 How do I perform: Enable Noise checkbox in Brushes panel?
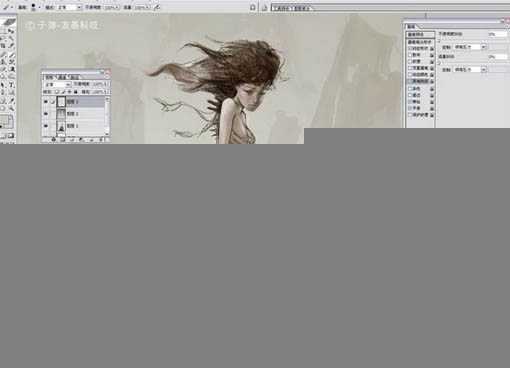(410, 89)
